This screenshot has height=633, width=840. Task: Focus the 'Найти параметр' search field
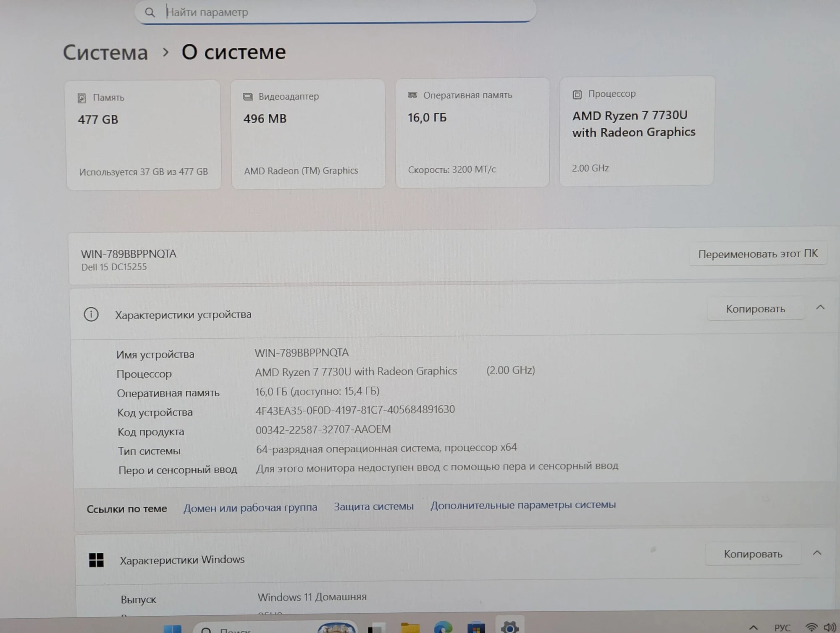[x=335, y=11]
